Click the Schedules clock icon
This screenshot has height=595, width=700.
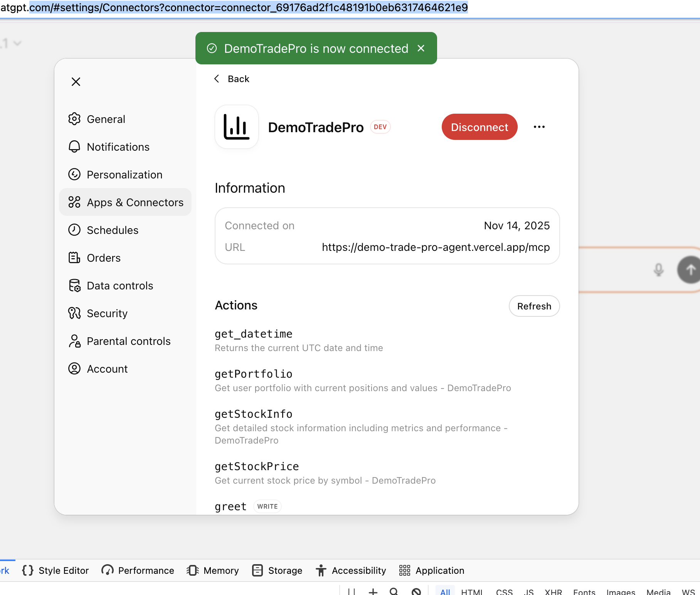[x=74, y=230]
